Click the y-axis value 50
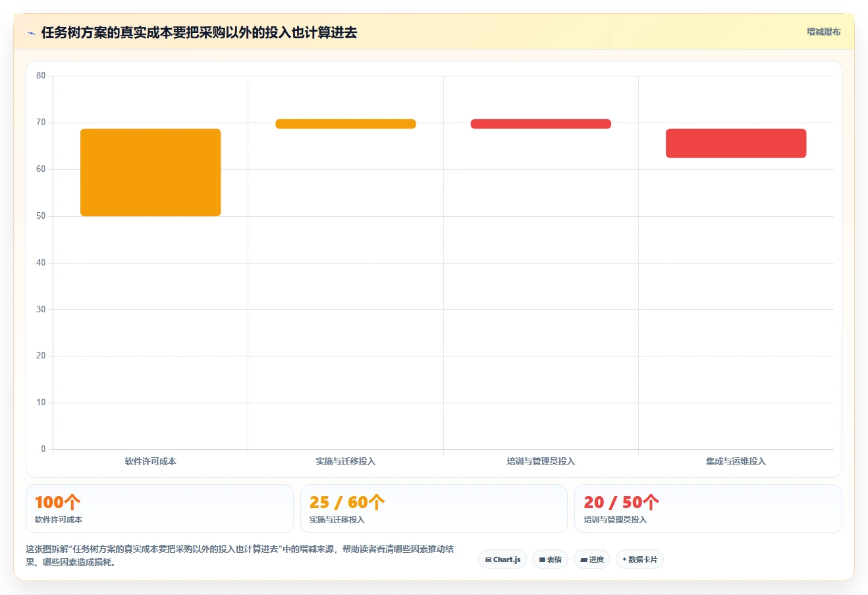The width and height of the screenshot is (868, 595). pos(41,216)
